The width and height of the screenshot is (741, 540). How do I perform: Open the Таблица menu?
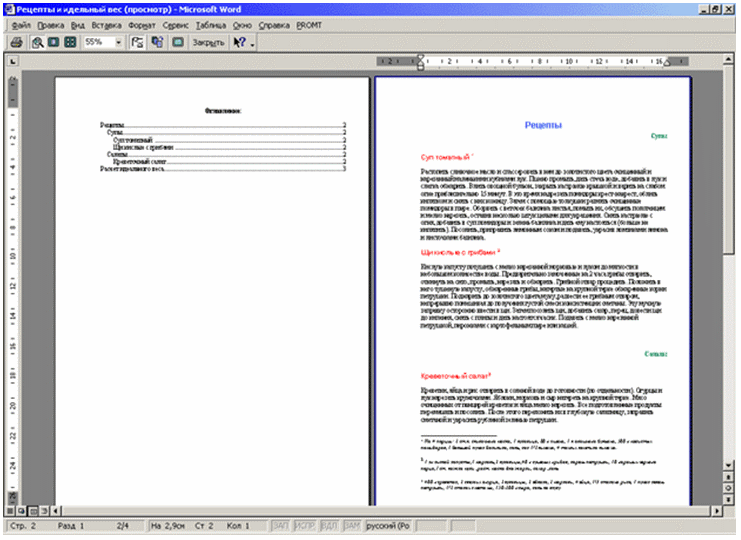[211, 25]
